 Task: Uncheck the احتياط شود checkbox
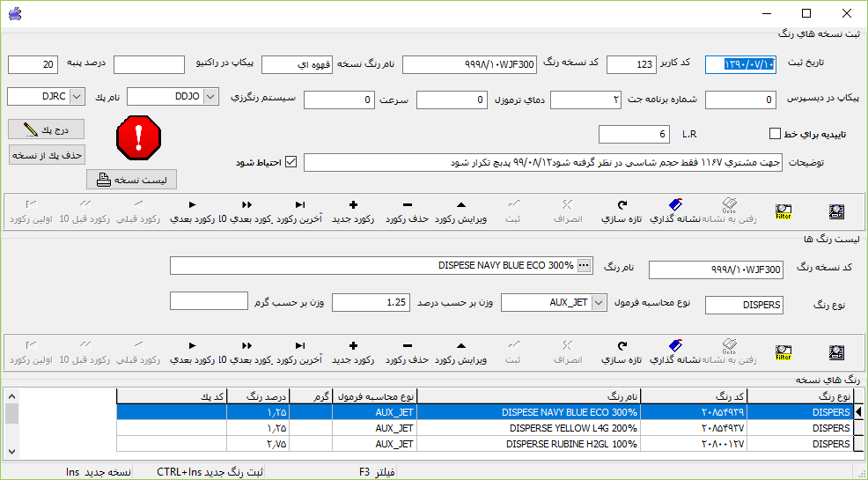291,163
